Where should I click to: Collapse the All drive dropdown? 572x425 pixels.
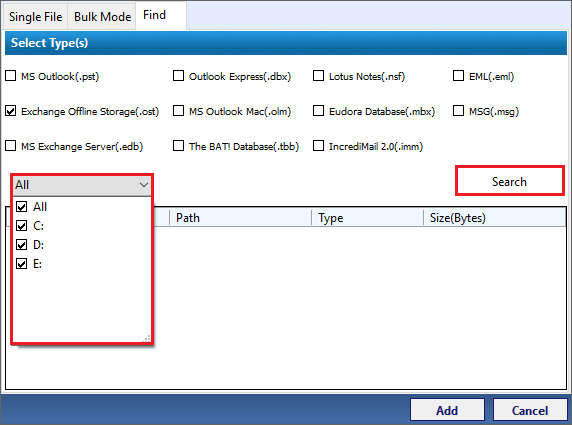pos(144,185)
